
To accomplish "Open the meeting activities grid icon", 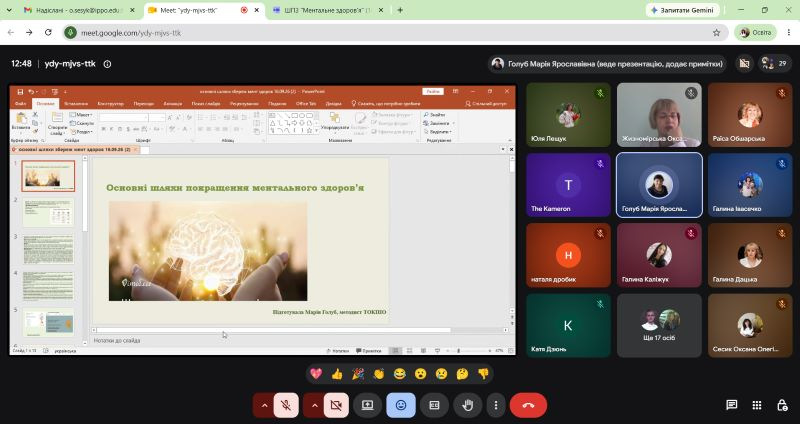I will click(x=757, y=405).
